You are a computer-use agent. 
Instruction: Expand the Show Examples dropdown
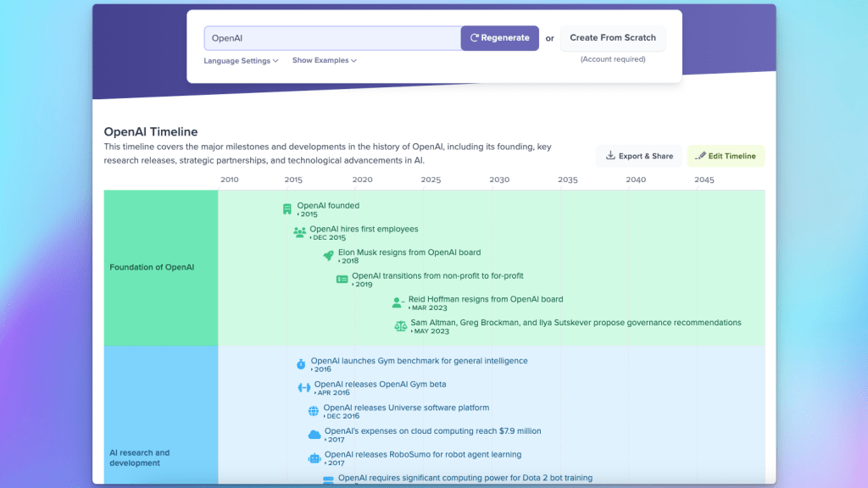point(324,61)
